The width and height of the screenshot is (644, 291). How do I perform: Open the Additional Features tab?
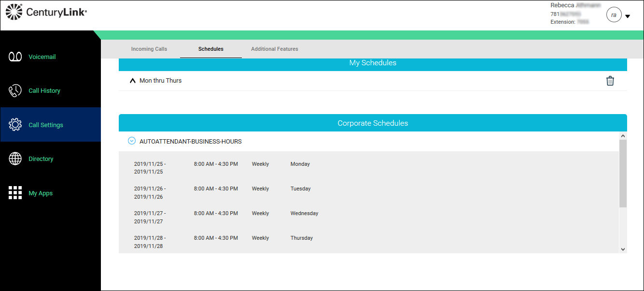[275, 49]
